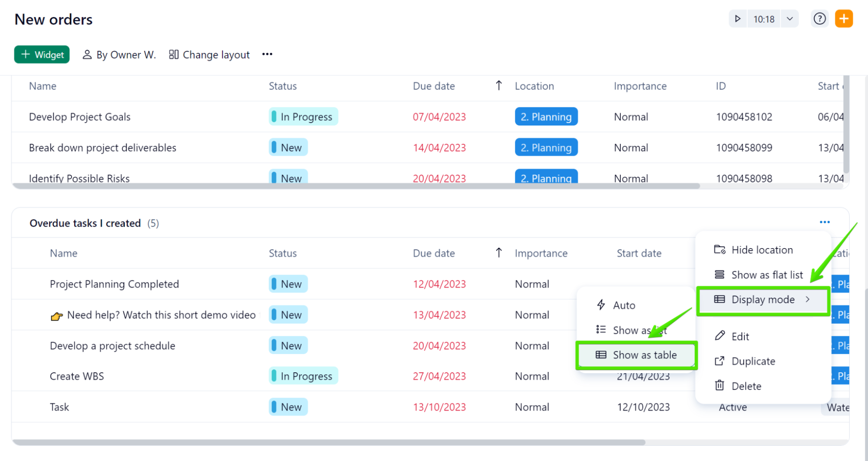
Task: Open Project Planning Completed task
Action: pyautogui.click(x=114, y=284)
